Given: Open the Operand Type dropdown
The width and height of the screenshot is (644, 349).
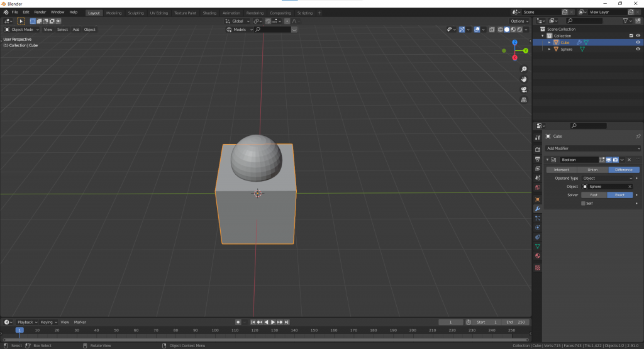Looking at the screenshot, I should 608,178.
